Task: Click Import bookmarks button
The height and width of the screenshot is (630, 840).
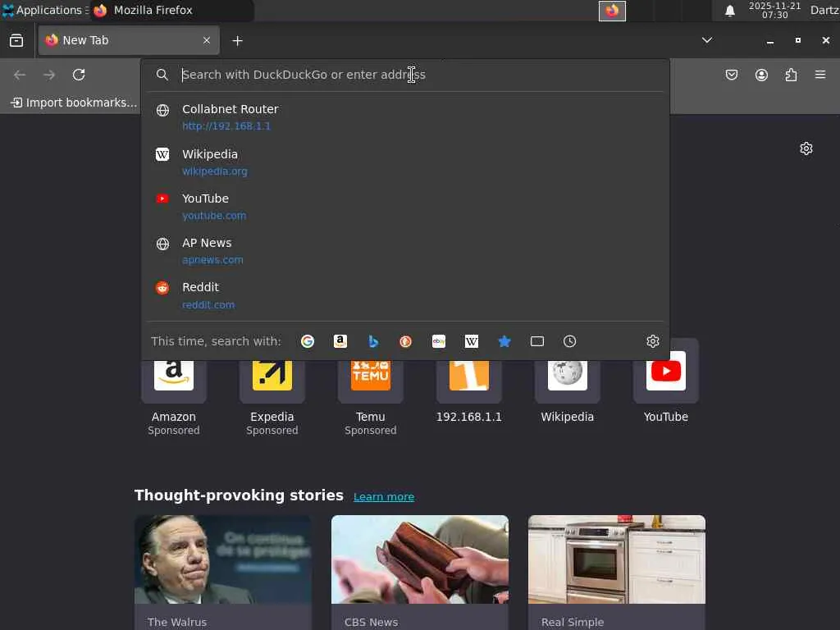Action: (74, 103)
